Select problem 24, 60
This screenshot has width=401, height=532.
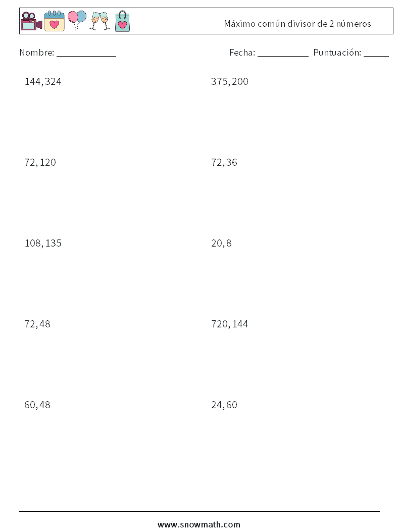(224, 405)
